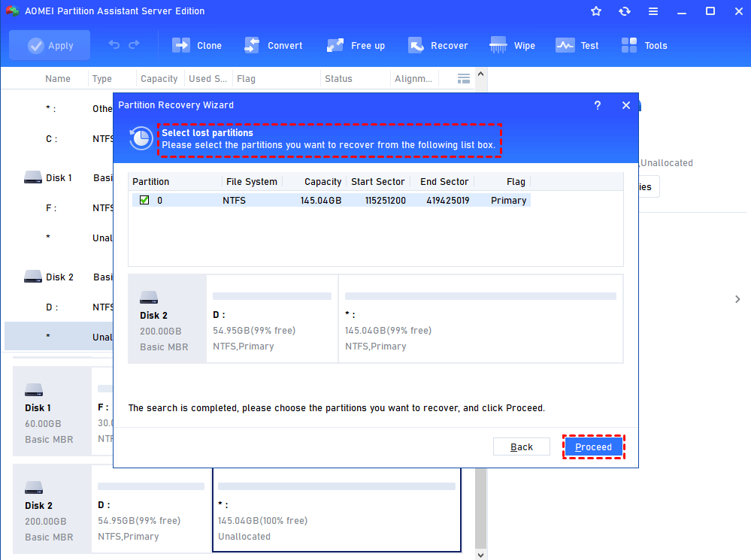Click the Name column header
The image size is (751, 560).
coord(58,79)
